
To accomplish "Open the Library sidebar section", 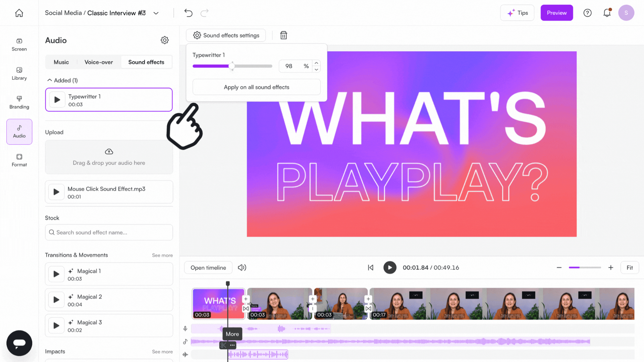I will (19, 73).
